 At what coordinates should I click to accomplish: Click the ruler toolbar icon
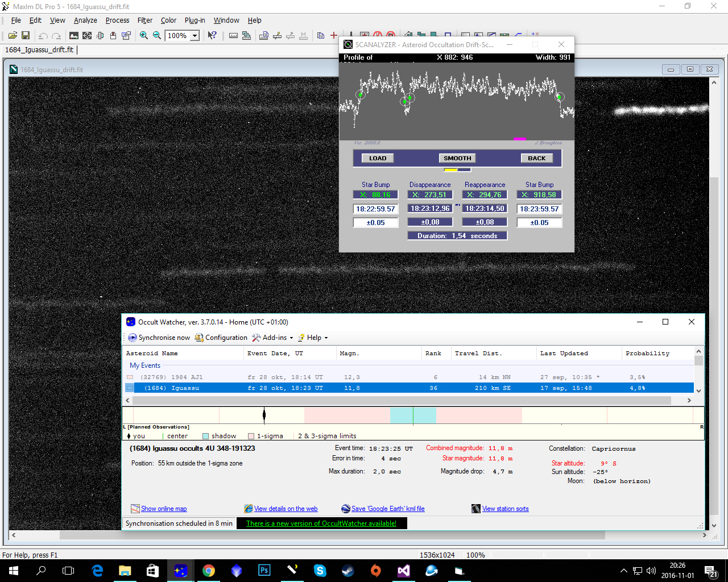(233, 35)
